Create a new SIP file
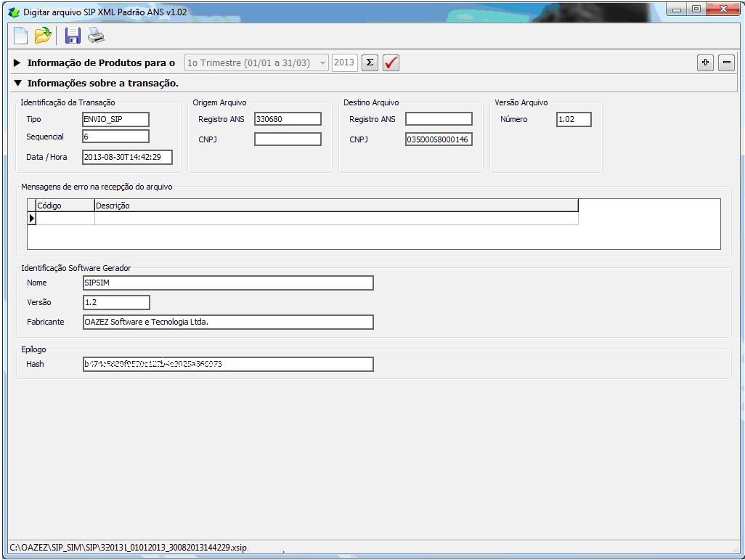Screen dimensions: 745x560 [20, 36]
